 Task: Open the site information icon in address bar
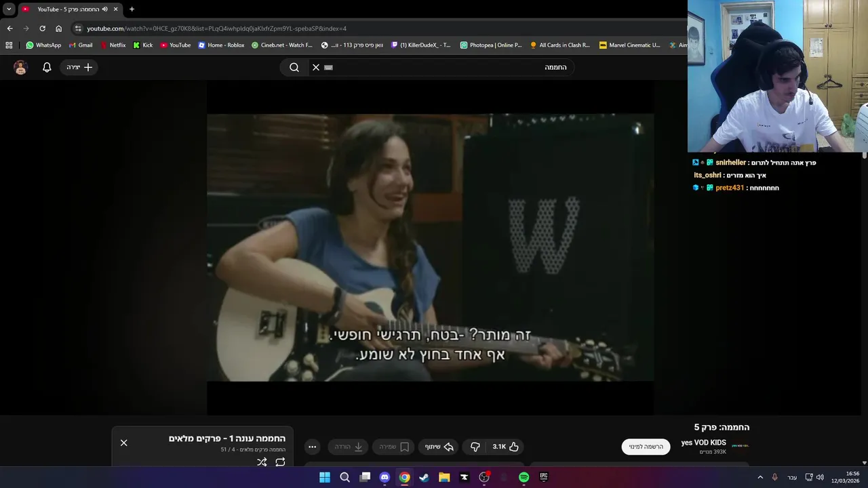click(x=78, y=28)
